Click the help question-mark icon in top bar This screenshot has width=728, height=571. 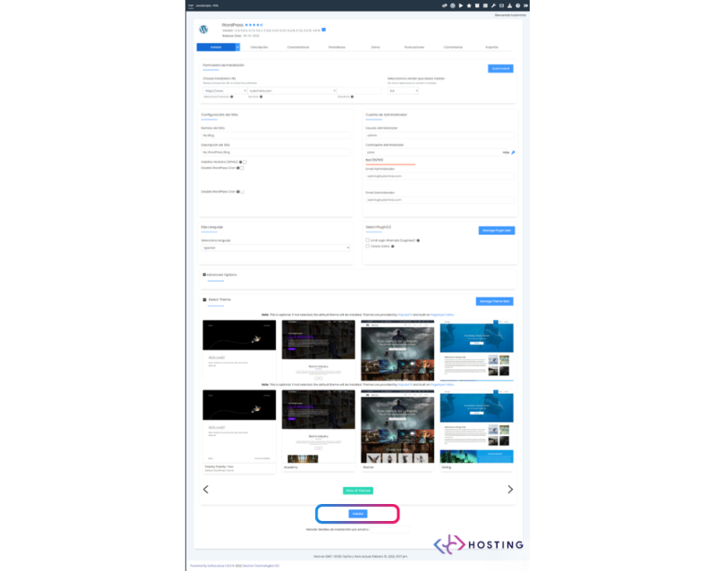pyautogui.click(x=518, y=5)
